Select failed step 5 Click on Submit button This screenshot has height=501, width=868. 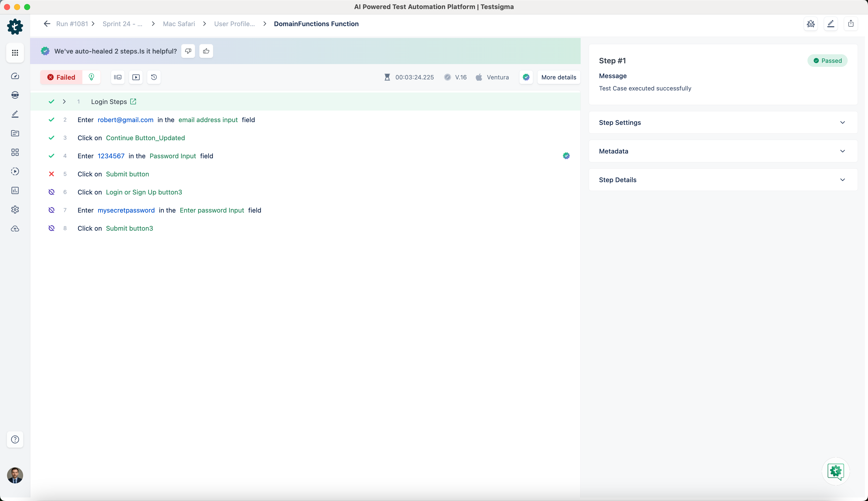[x=127, y=174]
